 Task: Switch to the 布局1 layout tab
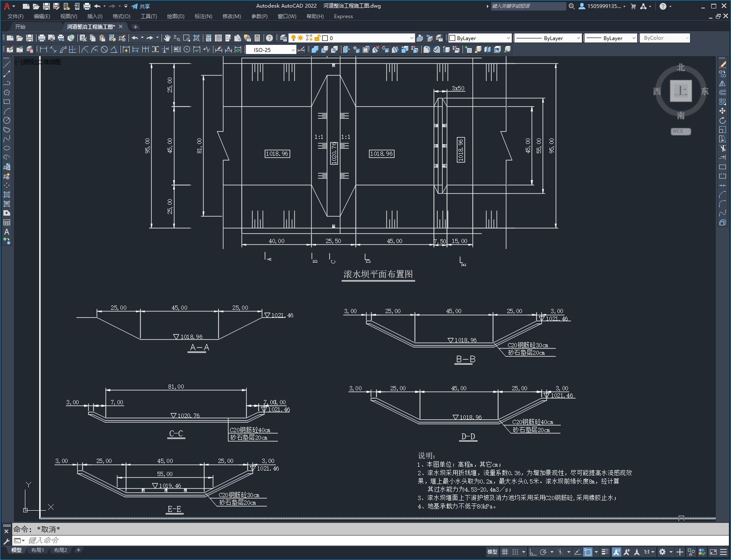pos(38,550)
